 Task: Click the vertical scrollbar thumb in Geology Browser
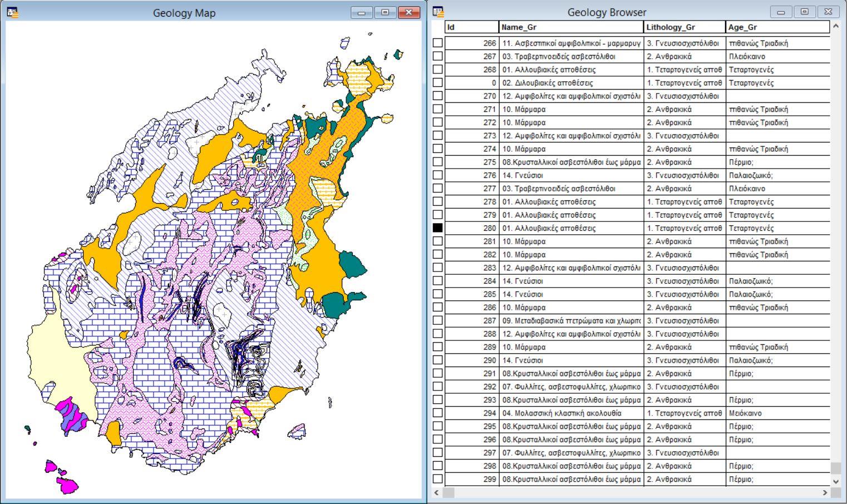click(x=836, y=467)
